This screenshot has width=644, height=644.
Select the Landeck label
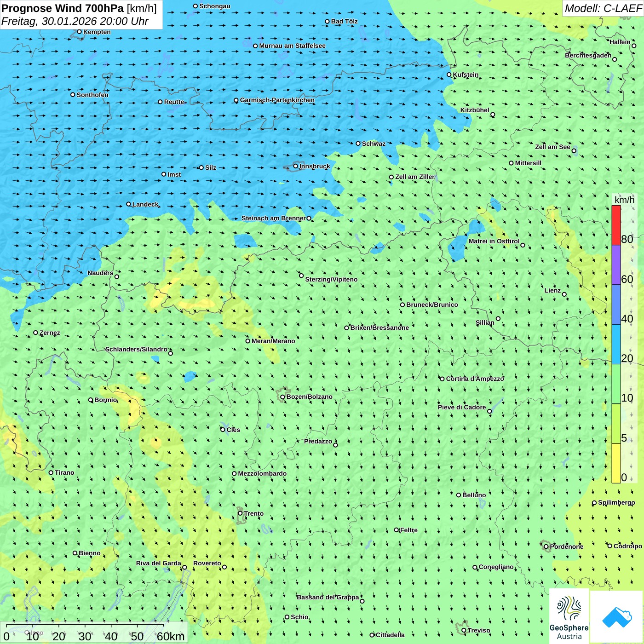145,204
